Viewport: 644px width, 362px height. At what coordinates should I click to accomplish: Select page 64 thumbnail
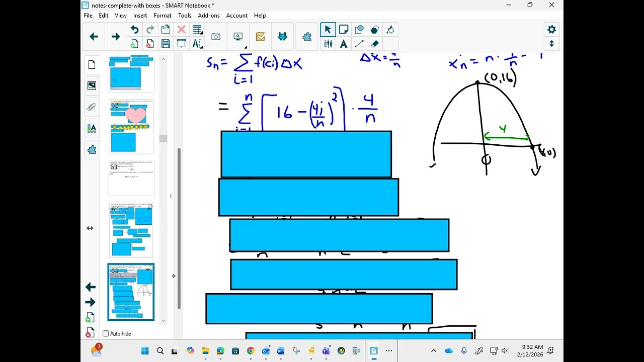[x=131, y=231]
